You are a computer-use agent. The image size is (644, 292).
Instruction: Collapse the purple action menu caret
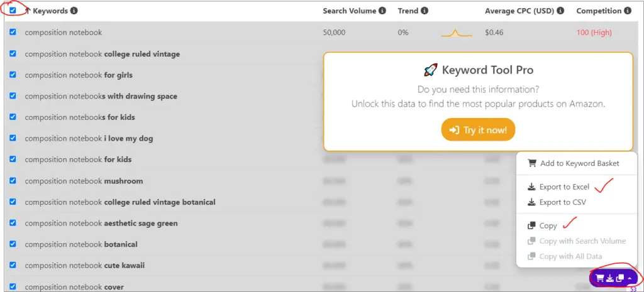pos(630,278)
